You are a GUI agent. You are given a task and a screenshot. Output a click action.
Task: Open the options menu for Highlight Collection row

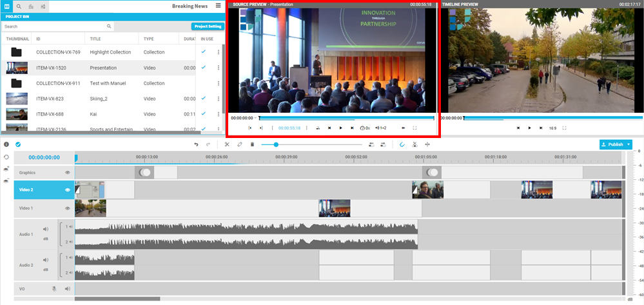click(x=218, y=52)
